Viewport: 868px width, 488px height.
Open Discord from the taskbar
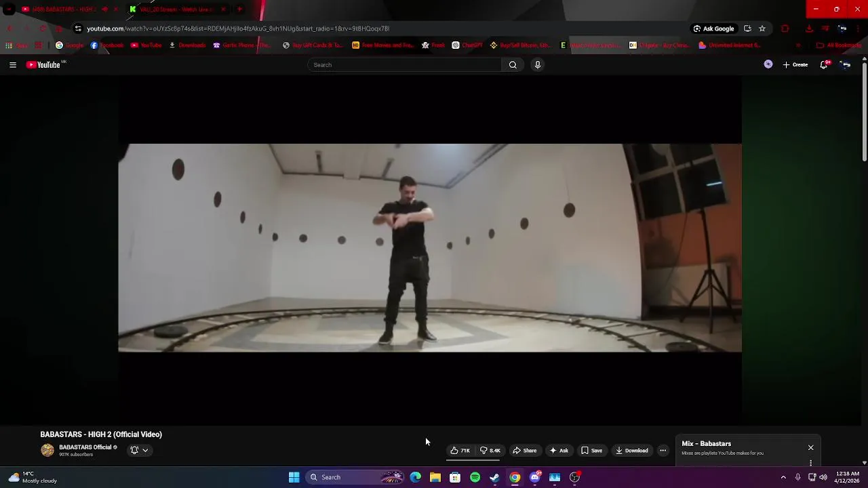click(535, 477)
